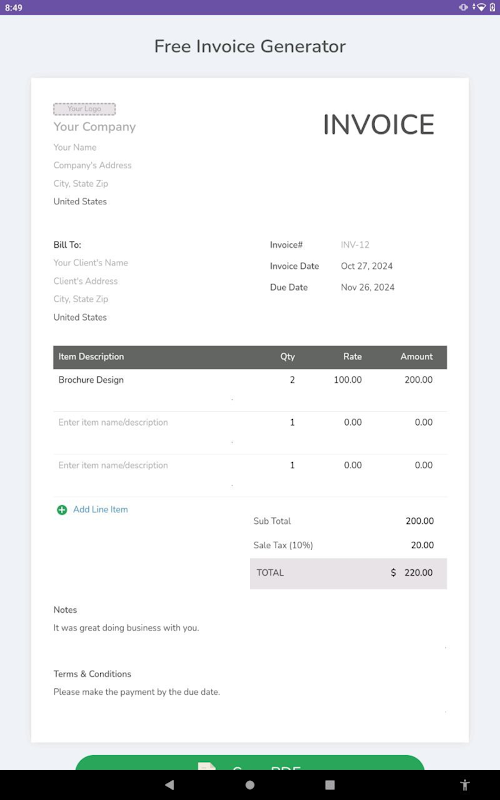Click the Your Client's Name field
This screenshot has width=500, height=800.
(x=91, y=263)
